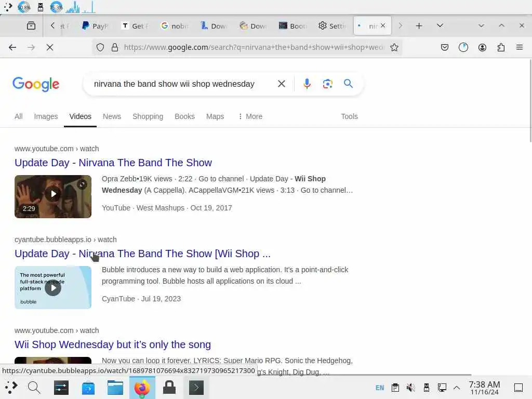Switch to the News results tab
The image size is (532, 399).
pos(112,116)
